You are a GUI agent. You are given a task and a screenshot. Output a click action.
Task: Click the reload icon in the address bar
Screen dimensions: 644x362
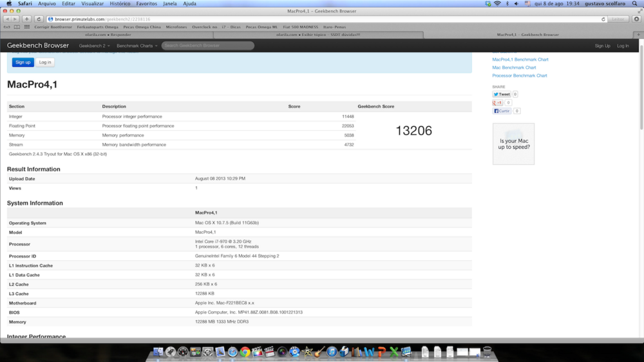[x=603, y=19]
